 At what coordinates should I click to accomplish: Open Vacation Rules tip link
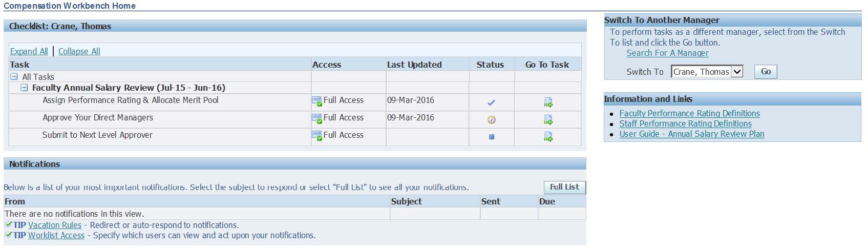(x=55, y=225)
